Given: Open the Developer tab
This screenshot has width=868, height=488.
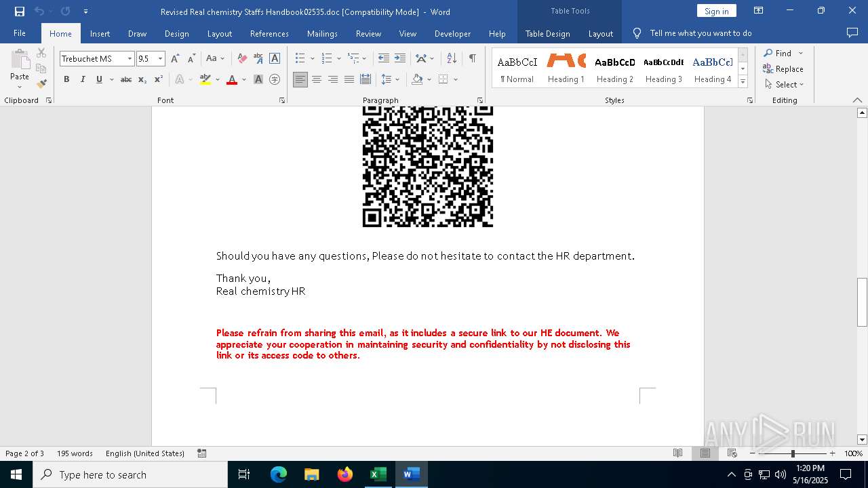Looking at the screenshot, I should pos(452,33).
